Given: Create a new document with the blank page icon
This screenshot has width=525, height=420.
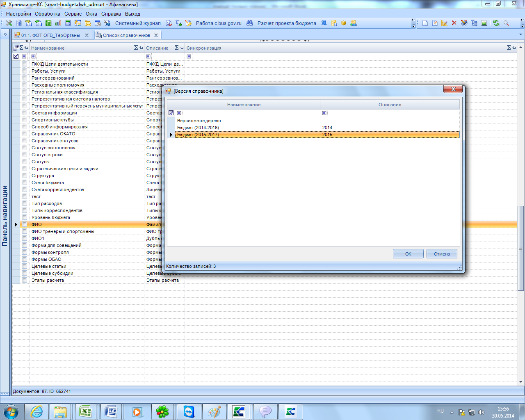Looking at the screenshot, I should [425, 23].
